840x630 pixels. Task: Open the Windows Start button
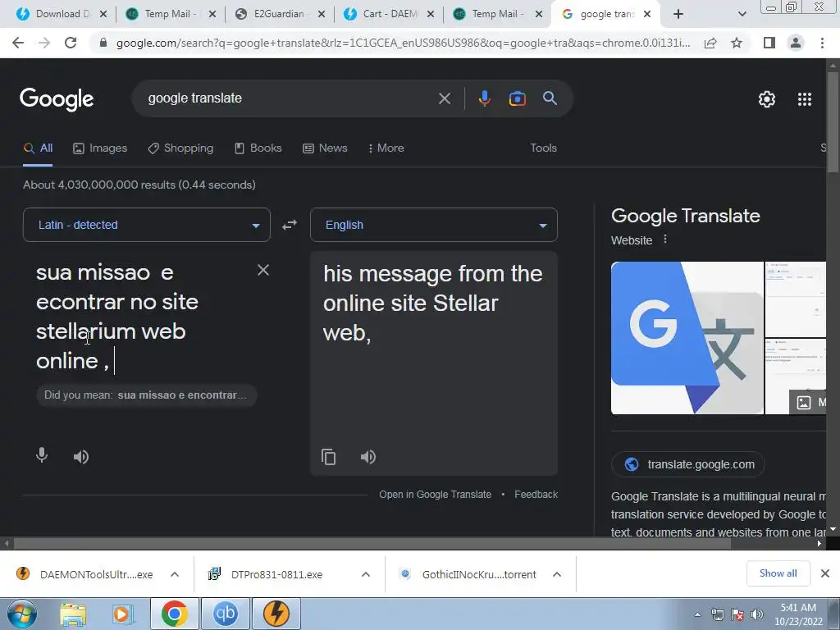[x=21, y=614]
